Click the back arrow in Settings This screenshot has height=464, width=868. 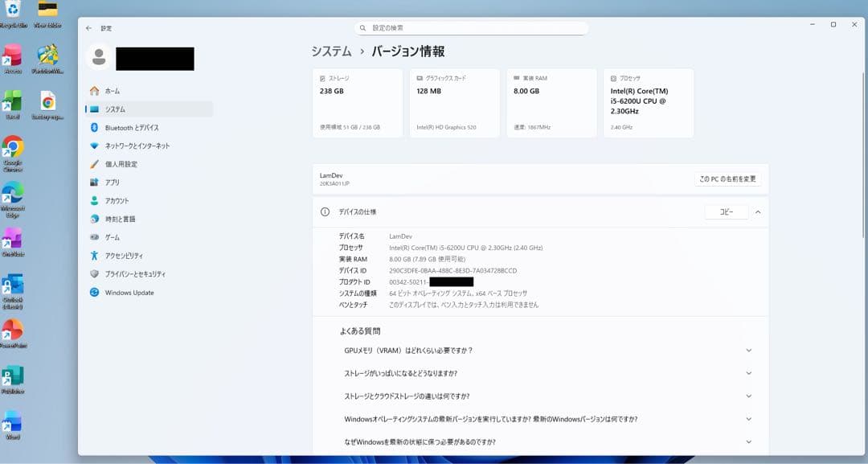pos(90,27)
